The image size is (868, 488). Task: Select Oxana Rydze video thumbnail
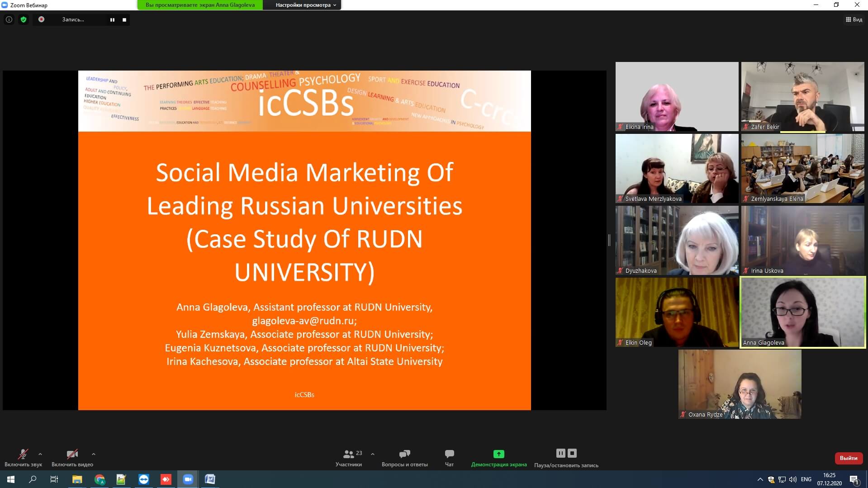pyautogui.click(x=740, y=384)
